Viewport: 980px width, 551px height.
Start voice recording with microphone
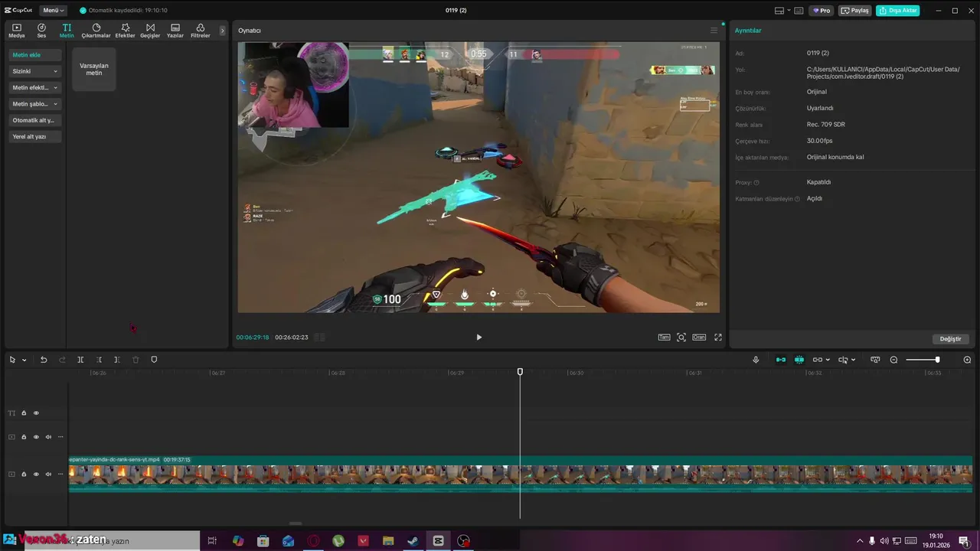756,360
